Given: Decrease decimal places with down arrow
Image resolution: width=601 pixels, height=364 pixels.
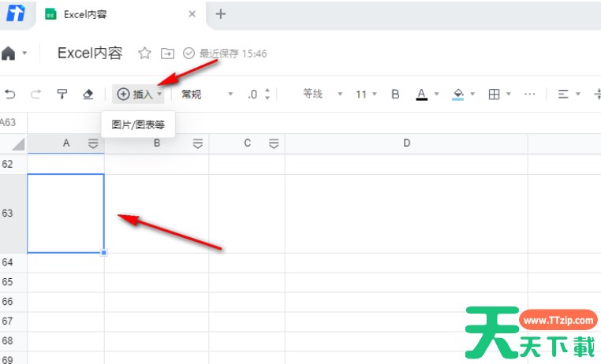Looking at the screenshot, I should coord(267,98).
